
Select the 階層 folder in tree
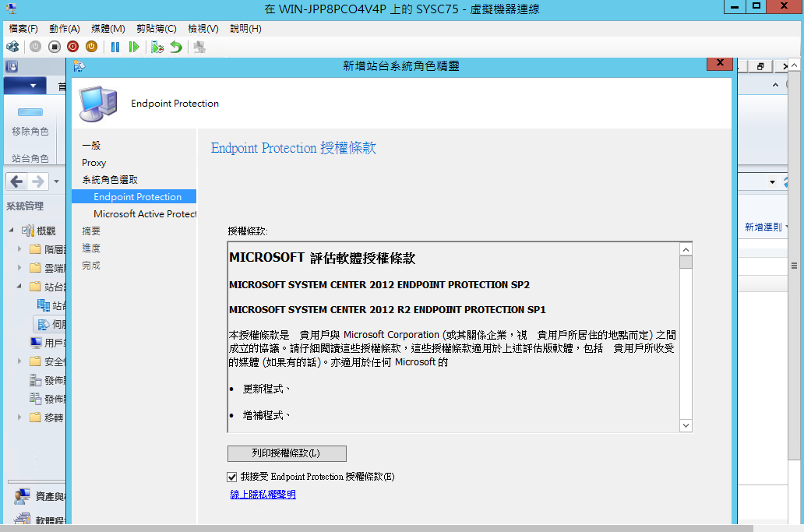tap(35, 249)
